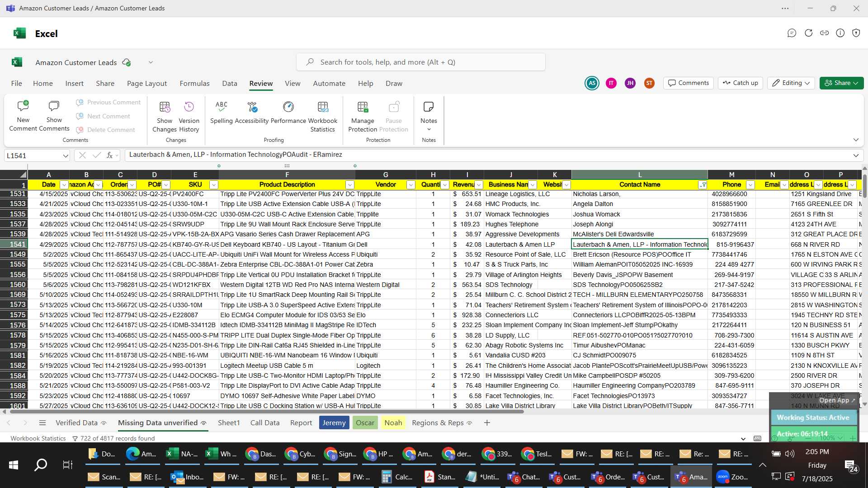Add a new sheet with plus icon
Image resolution: width=868 pixels, height=488 pixels.
[487, 423]
